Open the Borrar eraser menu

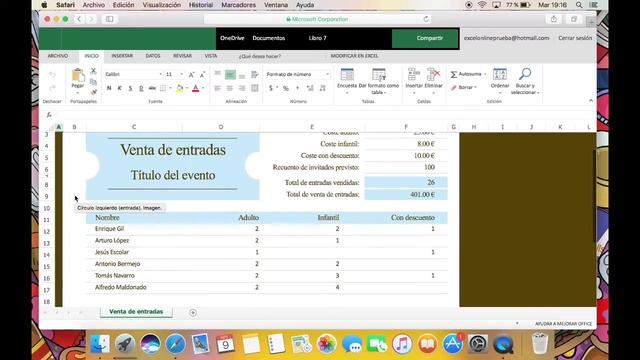pos(463,87)
